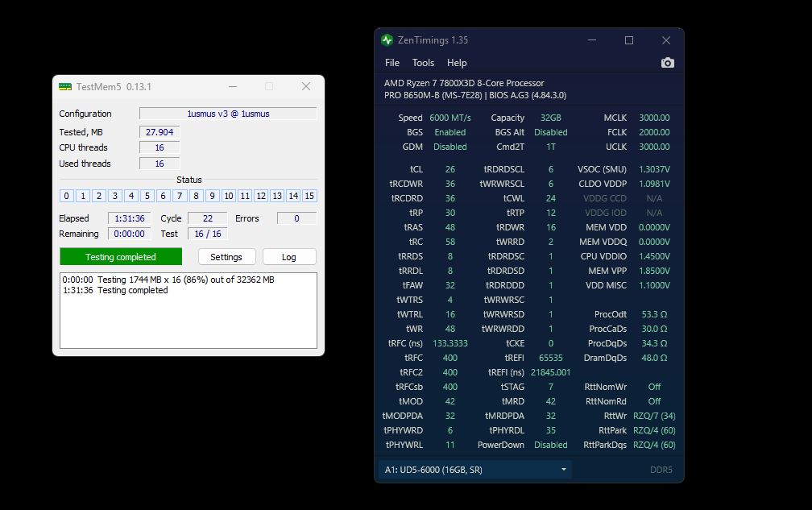Click the AMD Ryzen 7 7800X3D processor text
The height and width of the screenshot is (510, 812).
pyautogui.click(x=464, y=83)
